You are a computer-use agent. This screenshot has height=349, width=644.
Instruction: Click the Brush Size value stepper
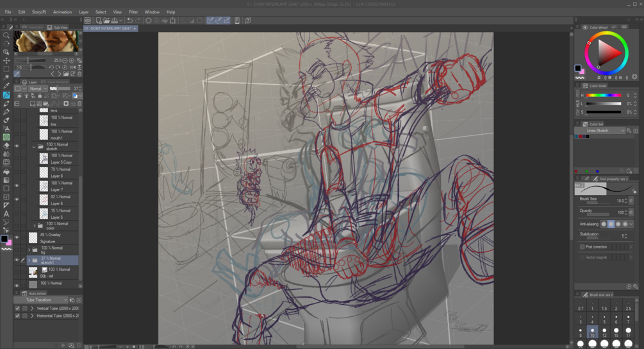point(625,201)
